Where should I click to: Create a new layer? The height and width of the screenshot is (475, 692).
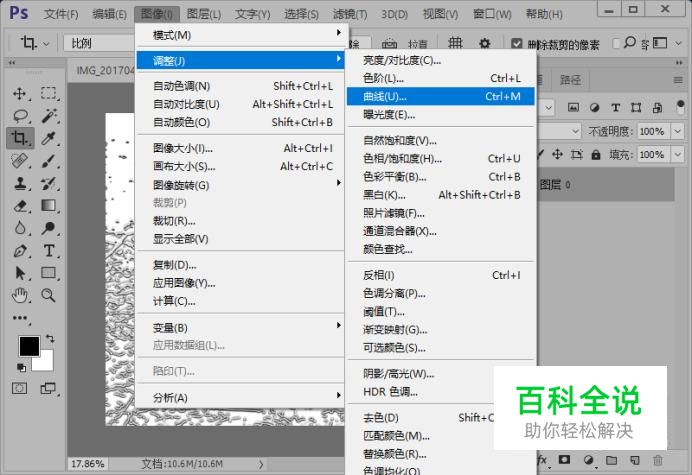click(635, 460)
